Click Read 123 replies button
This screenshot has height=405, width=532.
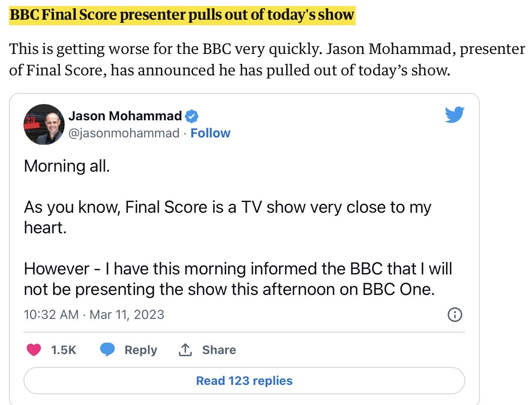(x=244, y=381)
